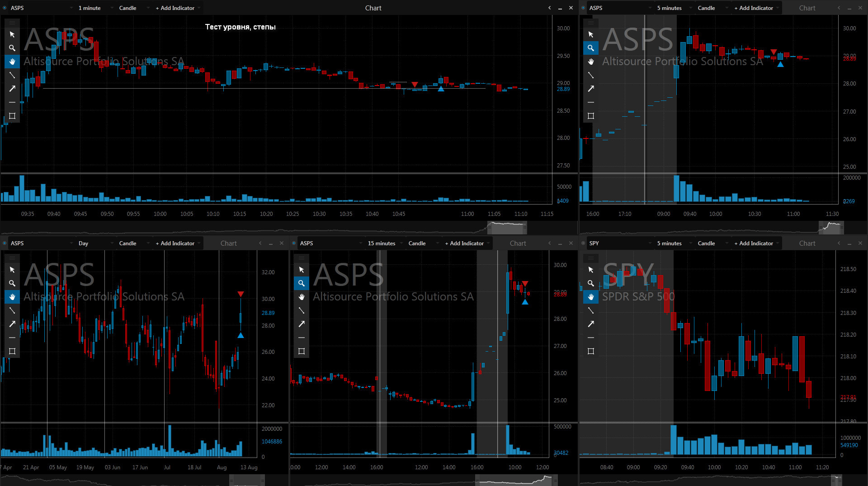The image size is (868, 486).
Task: Click Add Indicator in the 15-minute chart
Action: click(x=467, y=243)
